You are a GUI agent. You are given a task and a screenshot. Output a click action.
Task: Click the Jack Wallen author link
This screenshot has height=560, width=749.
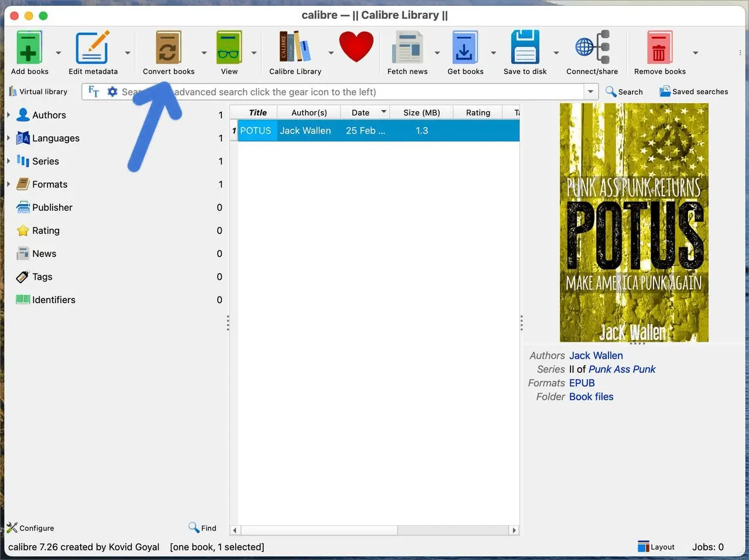click(596, 355)
